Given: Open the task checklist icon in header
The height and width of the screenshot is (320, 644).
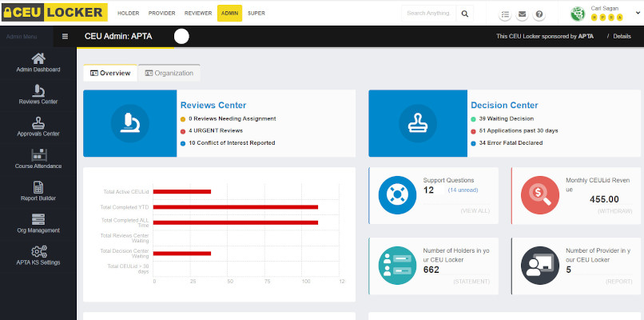Looking at the screenshot, I should 505,14.
